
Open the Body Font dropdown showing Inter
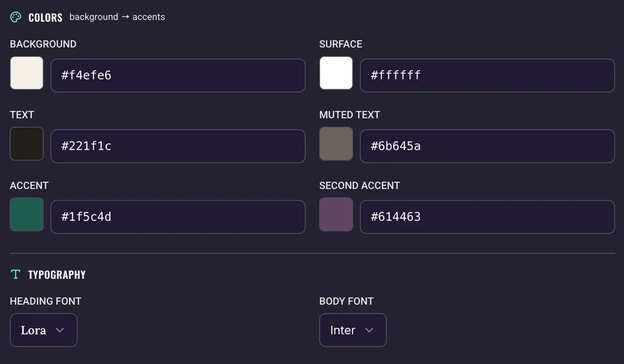coord(353,330)
